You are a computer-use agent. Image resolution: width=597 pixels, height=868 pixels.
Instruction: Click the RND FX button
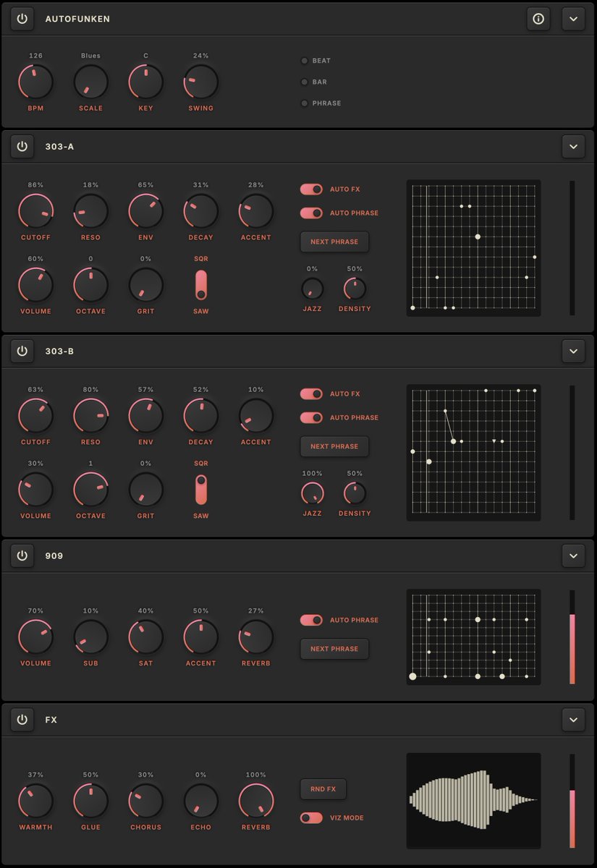[x=323, y=789]
